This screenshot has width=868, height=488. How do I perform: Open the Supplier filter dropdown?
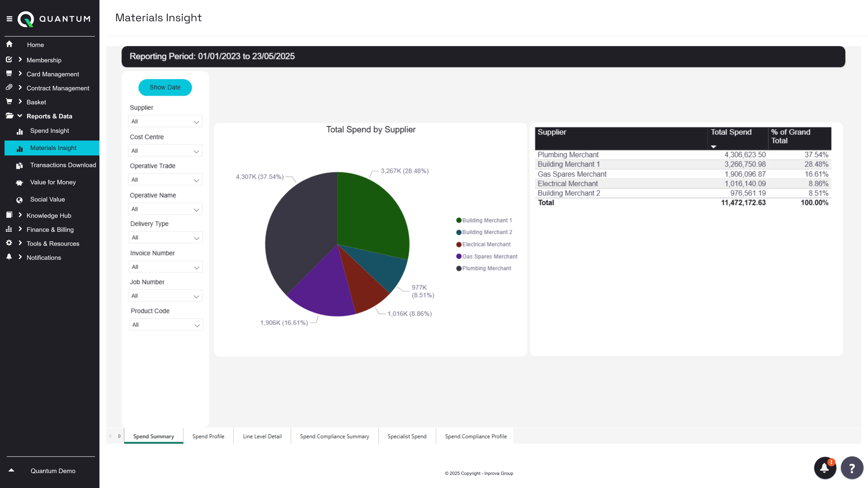[165, 122]
